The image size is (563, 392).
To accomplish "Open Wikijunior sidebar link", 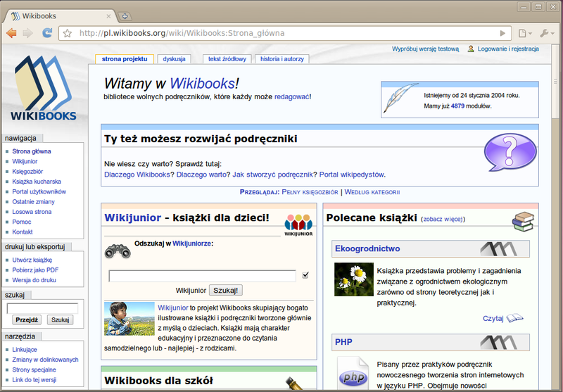I will [x=25, y=162].
